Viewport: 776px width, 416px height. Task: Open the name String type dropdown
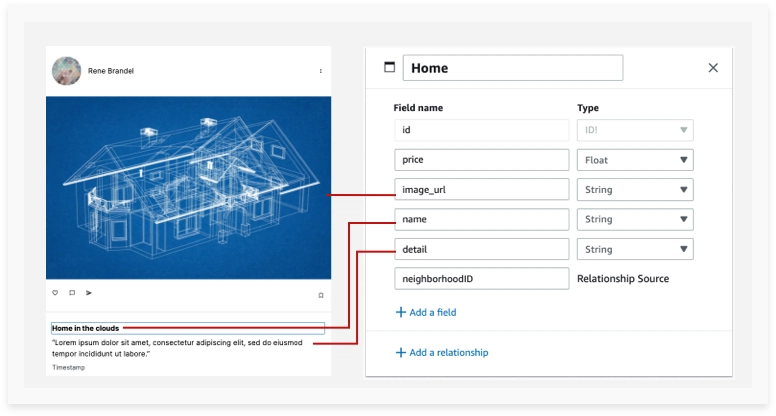point(635,219)
